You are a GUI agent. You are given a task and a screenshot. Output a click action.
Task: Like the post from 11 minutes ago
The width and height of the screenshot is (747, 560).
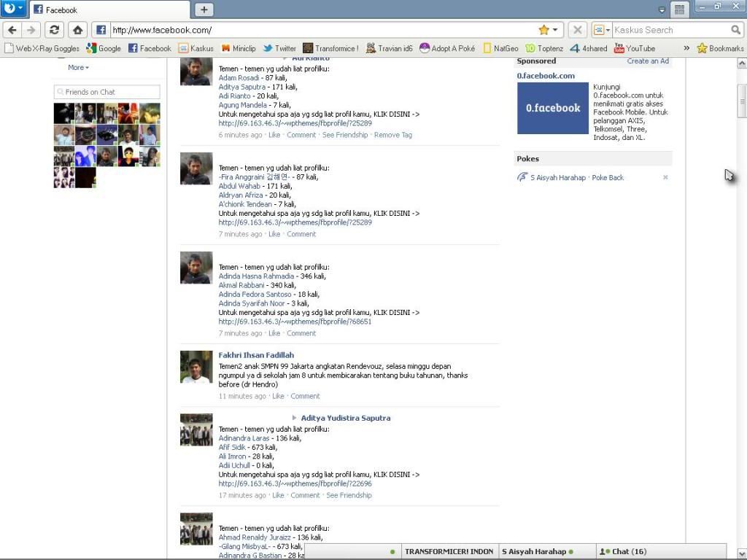pos(278,396)
